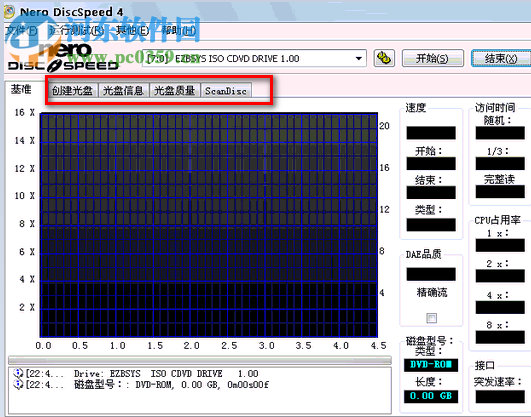Screen dimensions: 531x417
Task: Open the 帮助(H) menu
Action: click(178, 31)
